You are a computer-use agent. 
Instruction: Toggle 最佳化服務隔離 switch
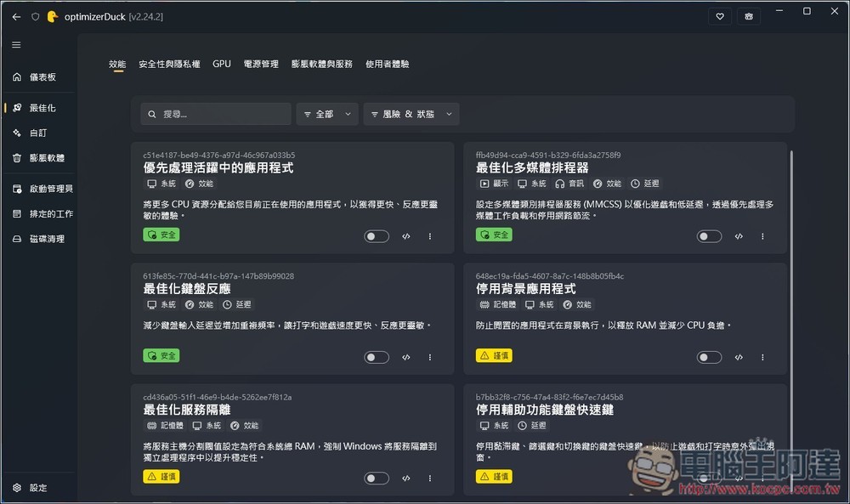(x=377, y=478)
